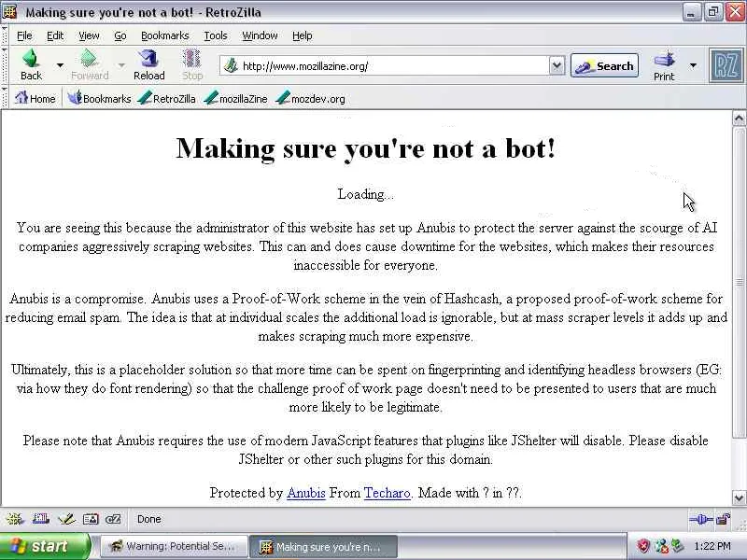
Task: Open the Windows Start menu
Action: click(x=44, y=546)
